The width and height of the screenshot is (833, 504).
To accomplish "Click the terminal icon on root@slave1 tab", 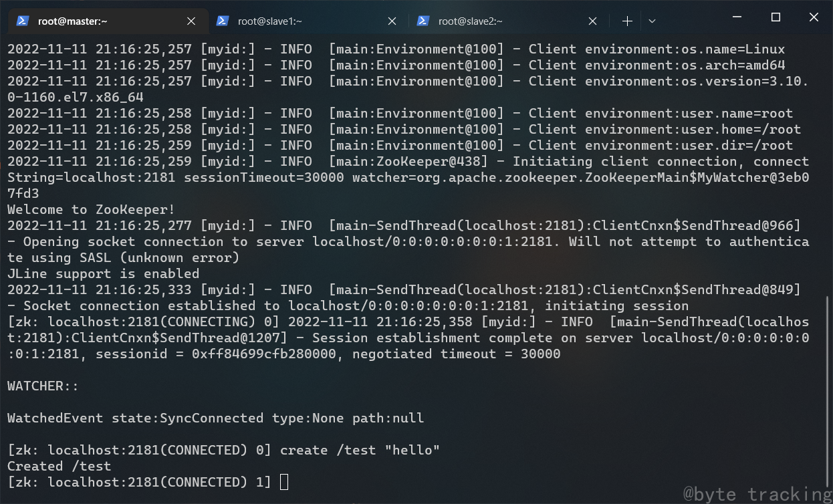I will click(x=223, y=21).
